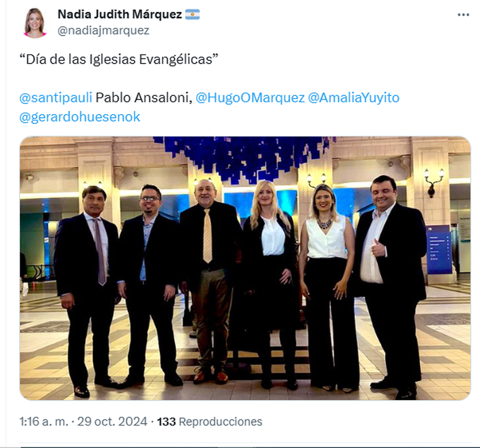Open the @santipauli mention

tap(55, 98)
